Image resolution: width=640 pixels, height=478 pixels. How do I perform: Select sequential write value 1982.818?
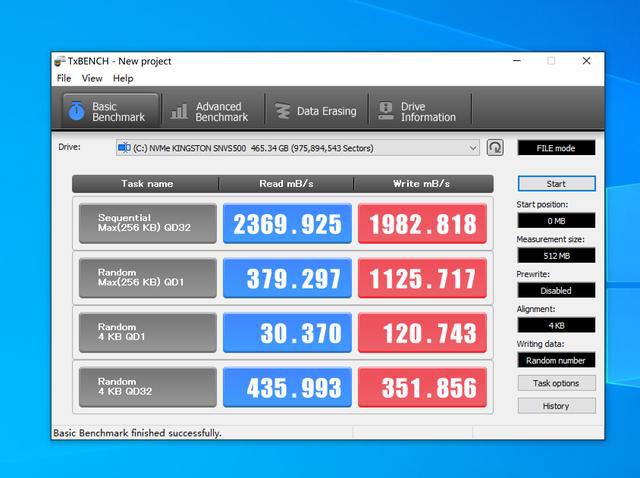click(422, 223)
